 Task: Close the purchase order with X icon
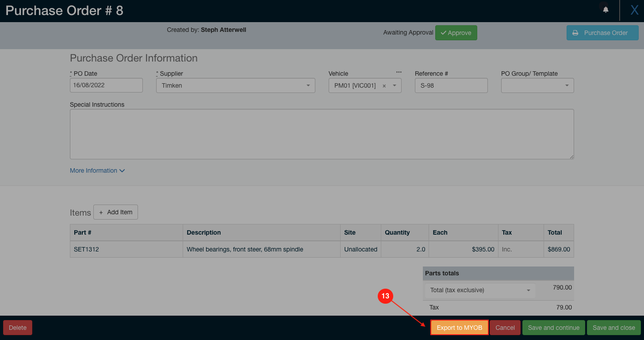click(634, 10)
